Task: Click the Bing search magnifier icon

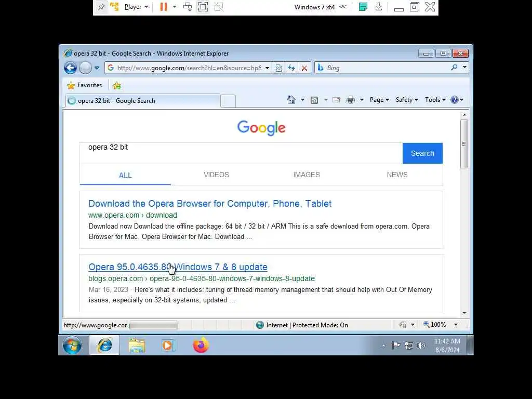Action: [x=454, y=68]
